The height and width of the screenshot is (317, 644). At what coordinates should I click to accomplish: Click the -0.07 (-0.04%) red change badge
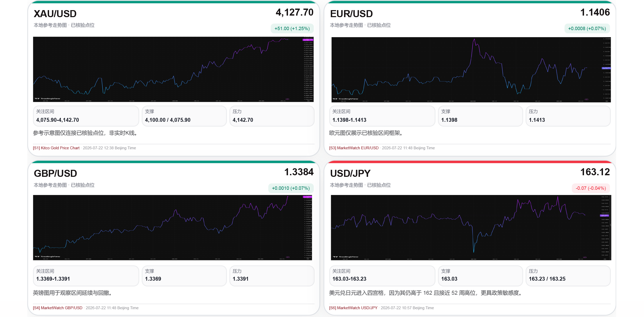click(x=591, y=188)
